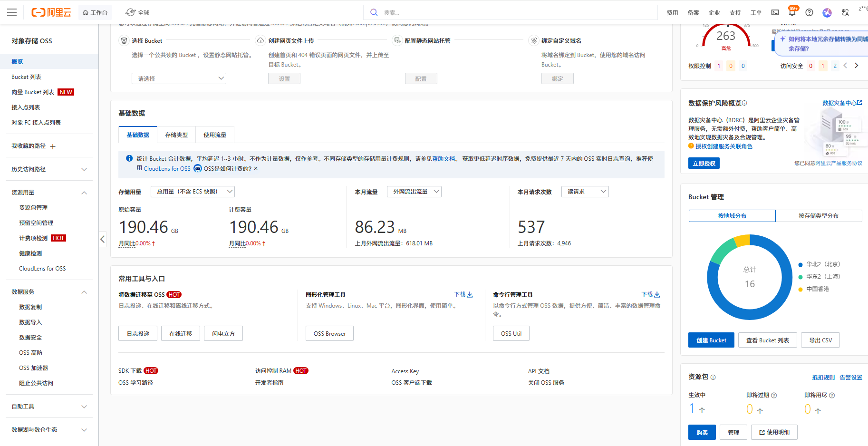Click 立即授权 button
This screenshot has height=446, width=868.
704,164
